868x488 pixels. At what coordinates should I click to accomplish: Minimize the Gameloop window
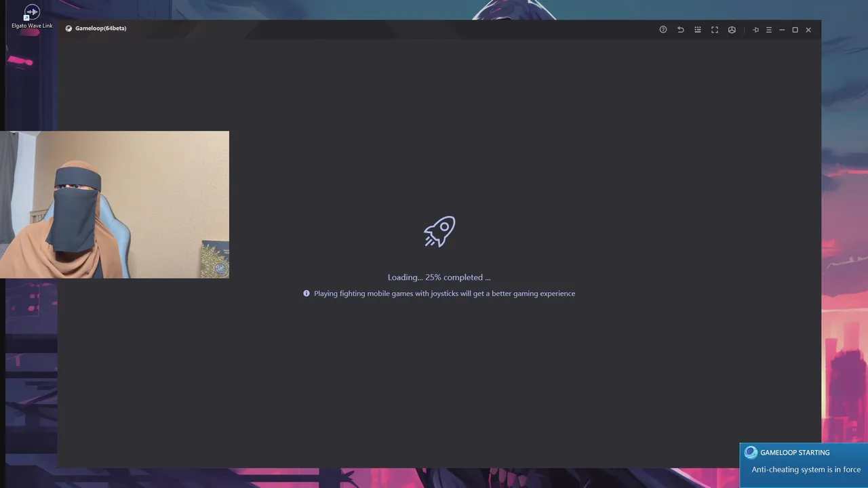tap(782, 30)
